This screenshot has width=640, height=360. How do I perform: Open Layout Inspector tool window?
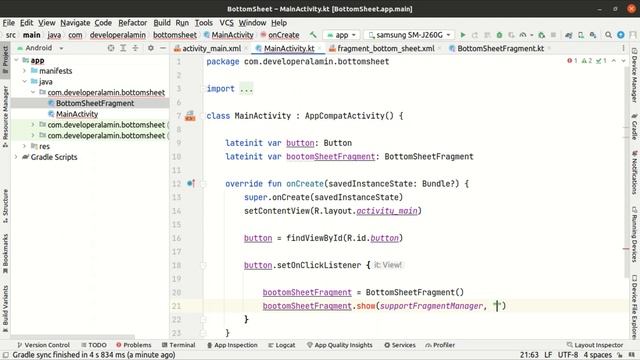point(595,345)
